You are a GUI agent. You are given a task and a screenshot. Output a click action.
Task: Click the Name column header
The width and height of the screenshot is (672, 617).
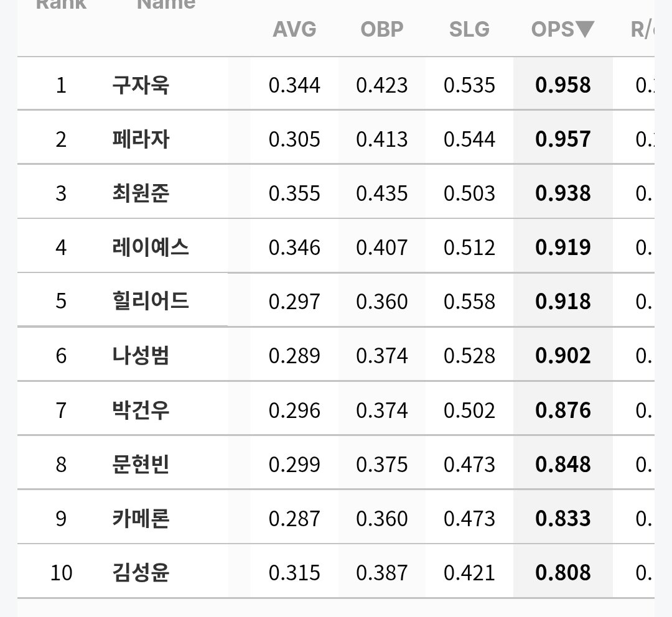point(166,4)
